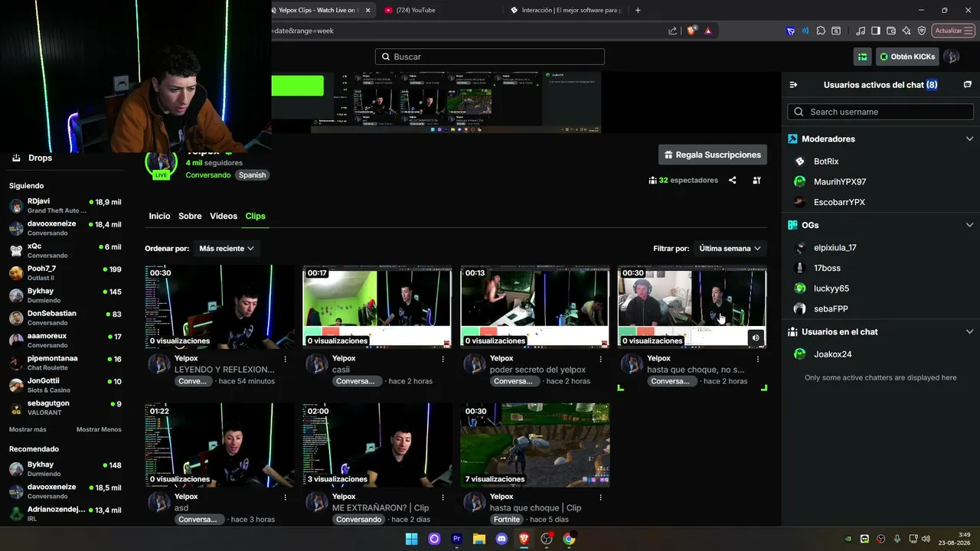The height and width of the screenshot is (551, 980).
Task: Open options for 'poder secreto del yelpox' clip
Action: click(x=600, y=359)
